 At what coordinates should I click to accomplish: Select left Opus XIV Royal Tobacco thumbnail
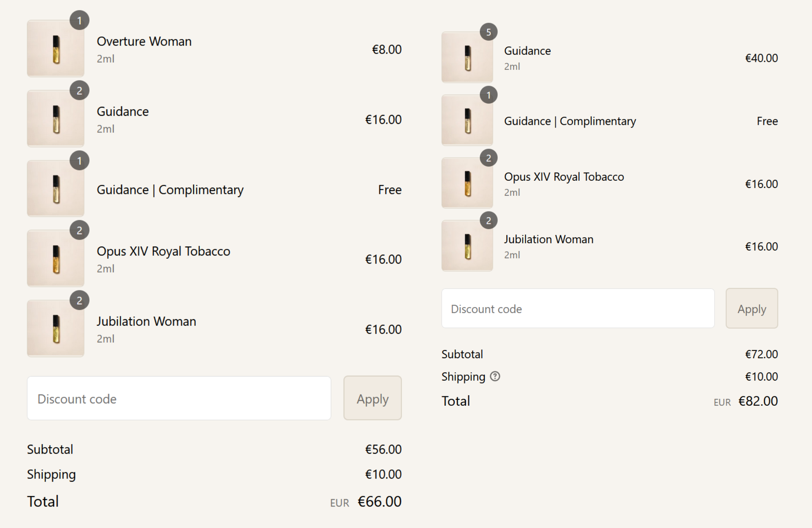(x=56, y=259)
